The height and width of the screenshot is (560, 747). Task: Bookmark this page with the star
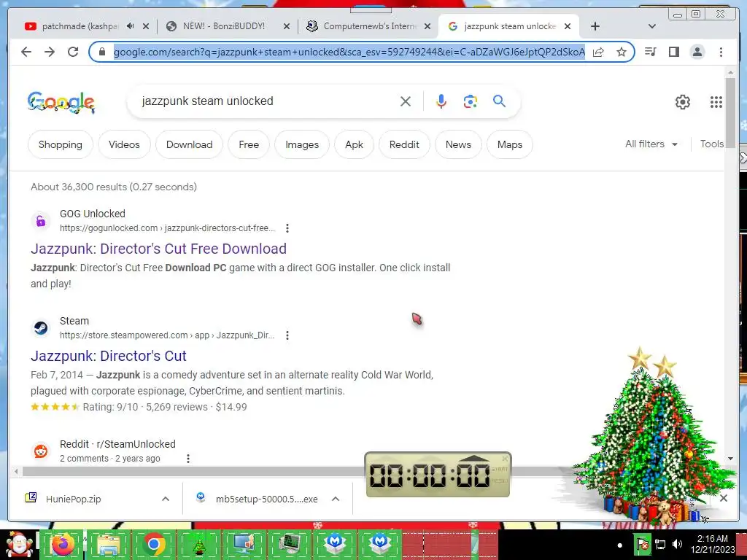click(x=622, y=52)
